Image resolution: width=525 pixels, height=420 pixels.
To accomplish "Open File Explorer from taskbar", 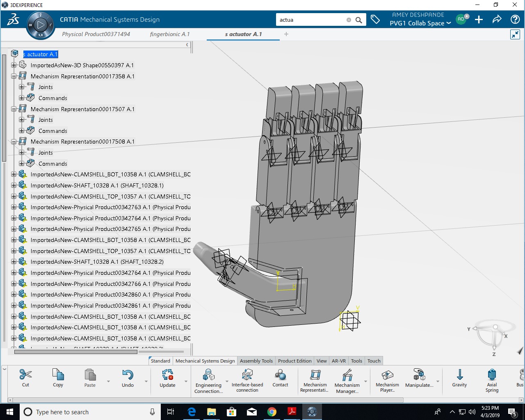I will 211,412.
